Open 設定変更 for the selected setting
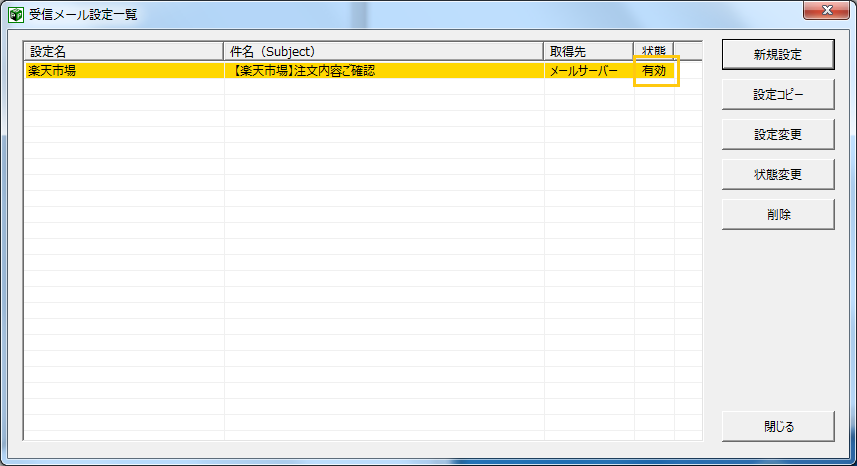The width and height of the screenshot is (857, 466). 778,134
